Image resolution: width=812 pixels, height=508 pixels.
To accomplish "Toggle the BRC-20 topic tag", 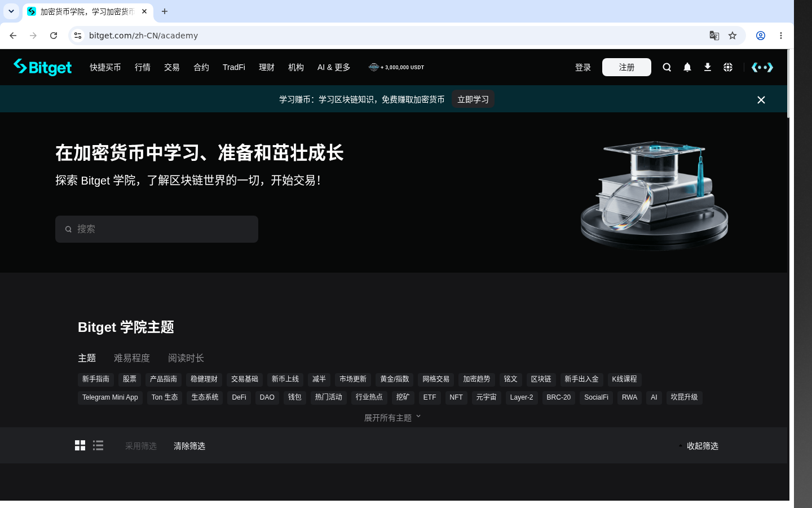I will (x=559, y=397).
